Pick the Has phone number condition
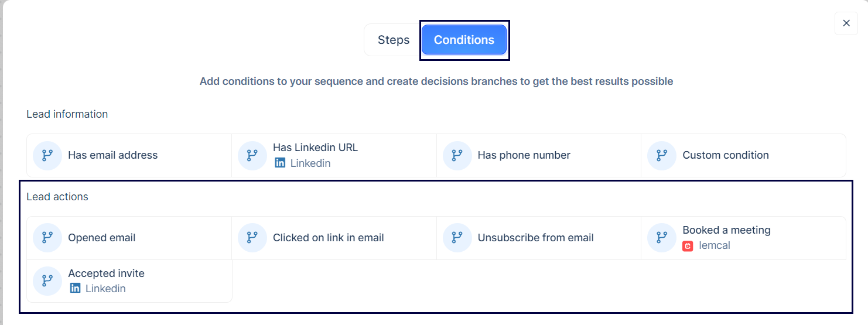The height and width of the screenshot is (325, 868). pos(539,155)
